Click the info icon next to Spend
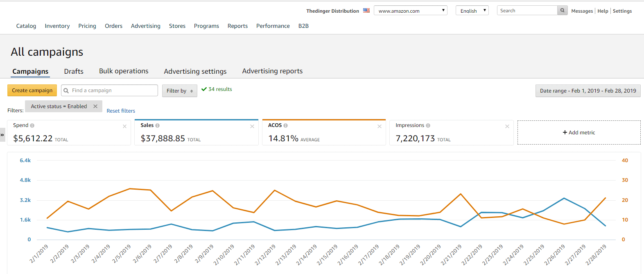 32,126
